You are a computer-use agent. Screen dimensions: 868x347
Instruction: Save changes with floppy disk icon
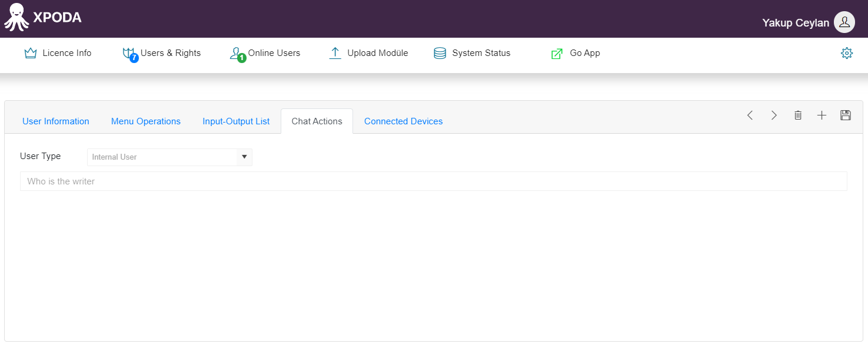point(846,115)
